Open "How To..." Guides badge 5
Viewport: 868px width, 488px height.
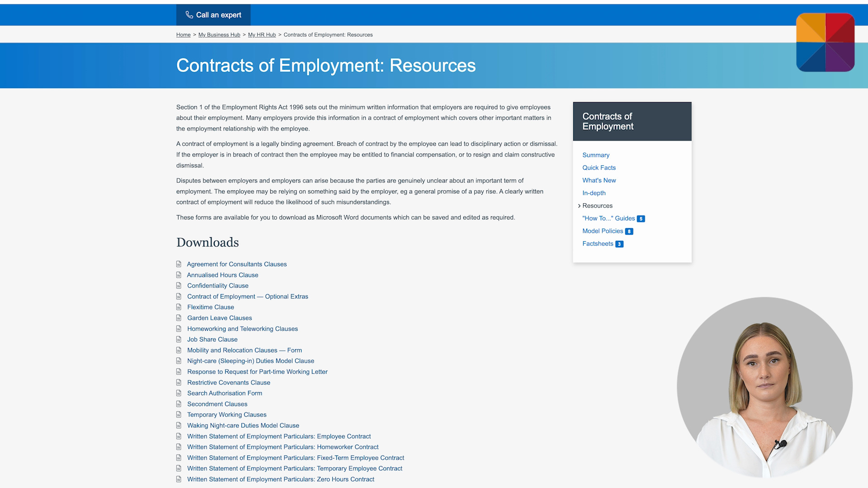tap(641, 219)
